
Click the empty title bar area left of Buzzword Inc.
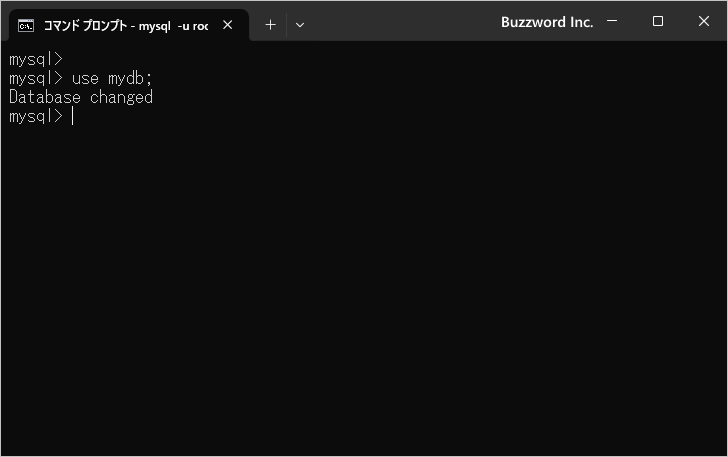[400, 22]
